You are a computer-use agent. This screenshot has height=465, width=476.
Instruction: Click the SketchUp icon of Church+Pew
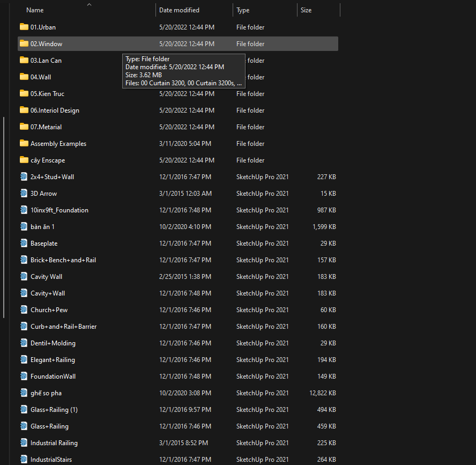(24, 309)
